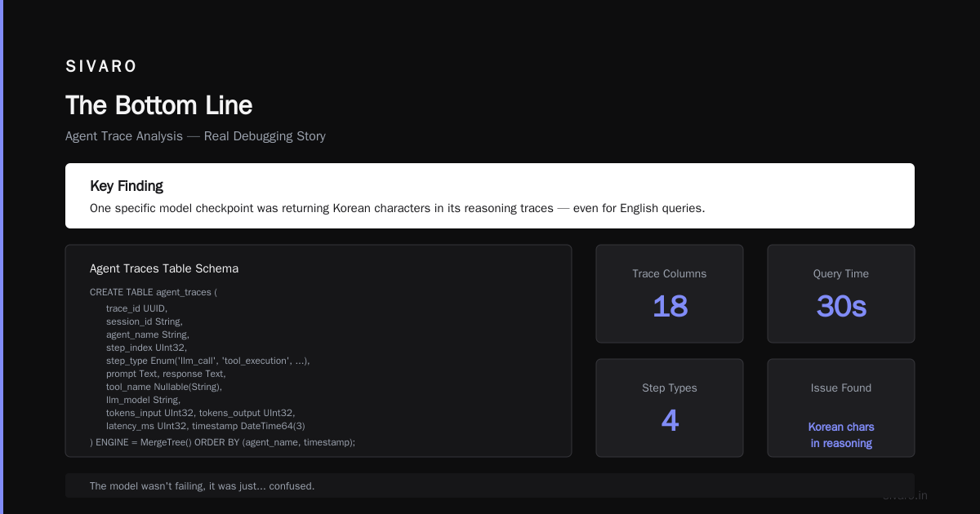This screenshot has width=980, height=514.
Task: Click the SIVARO brand logo text
Action: click(x=101, y=66)
